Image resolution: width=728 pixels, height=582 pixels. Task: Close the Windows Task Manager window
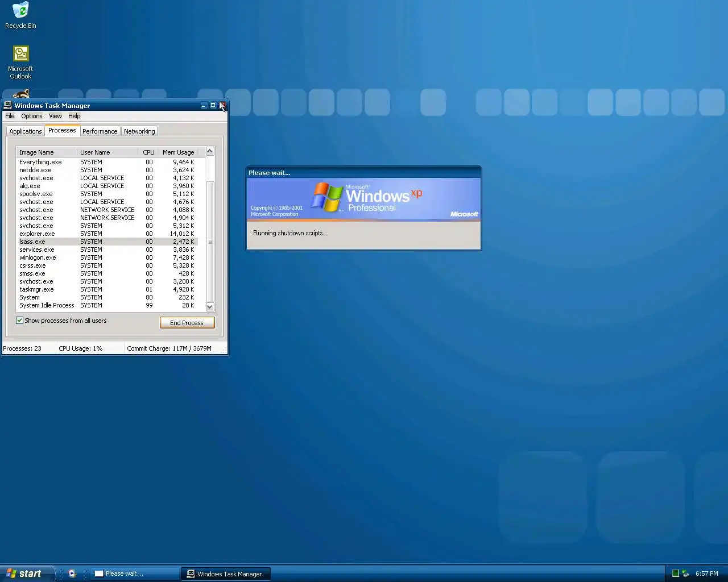[x=222, y=105]
